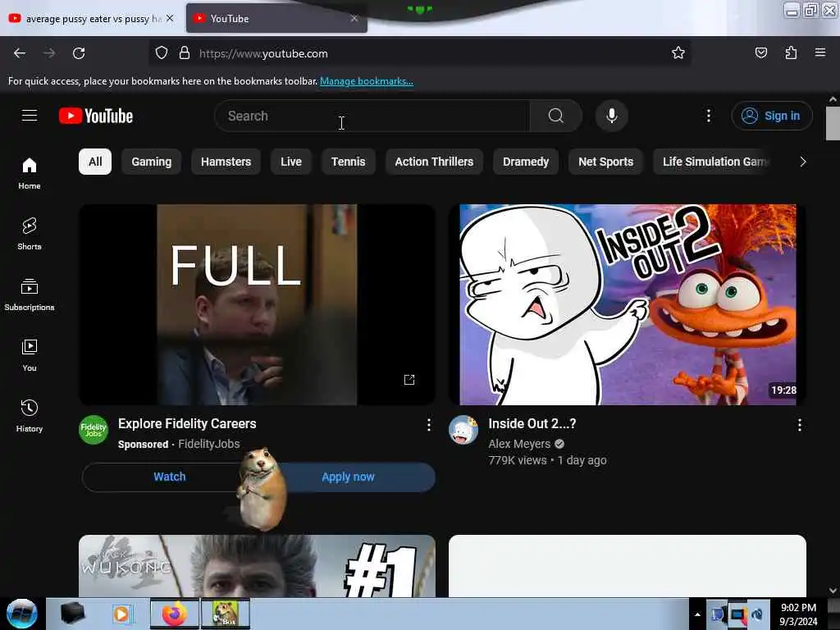Open the Firefox application menu

820,52
